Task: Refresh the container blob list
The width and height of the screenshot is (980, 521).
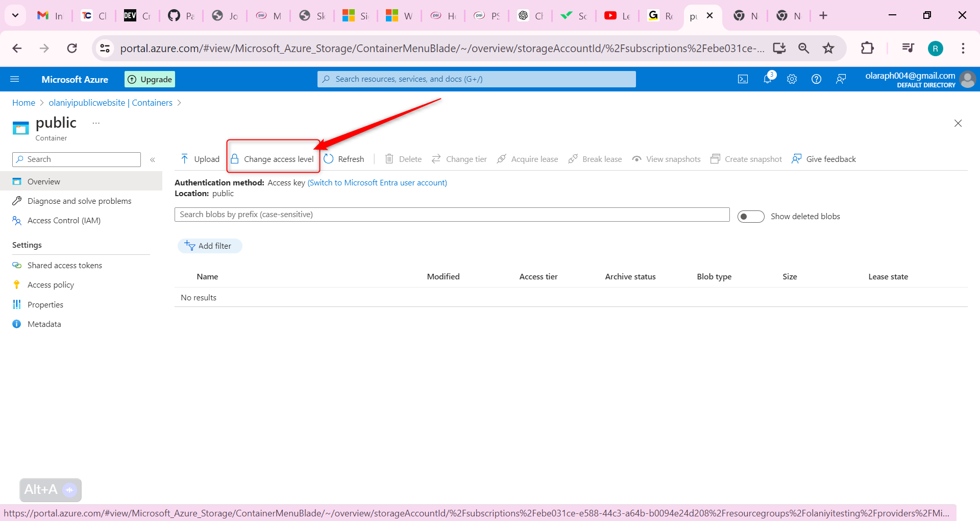Action: coord(344,159)
